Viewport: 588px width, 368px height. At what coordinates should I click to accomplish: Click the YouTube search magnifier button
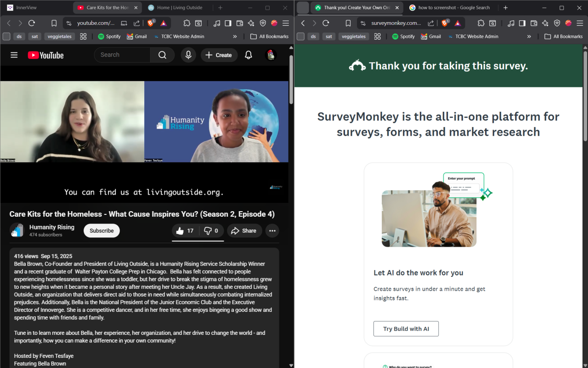162,55
